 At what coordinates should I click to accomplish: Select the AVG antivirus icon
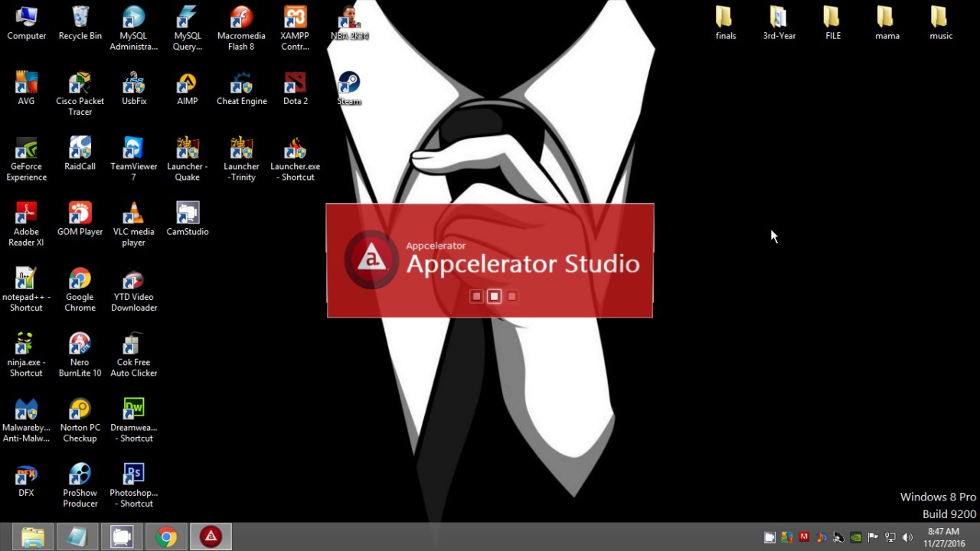[27, 89]
